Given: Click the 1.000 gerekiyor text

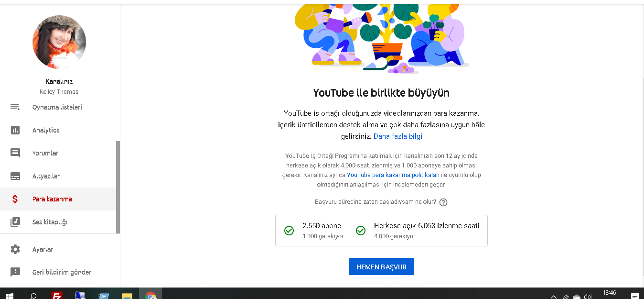Looking at the screenshot, I should point(323,236).
